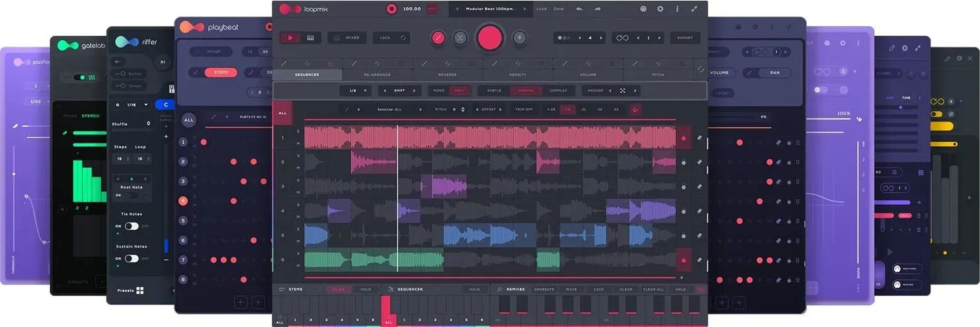980x327 pixels.
Task: Click the shuffle crossed-arrows round button
Action: [x=460, y=38]
